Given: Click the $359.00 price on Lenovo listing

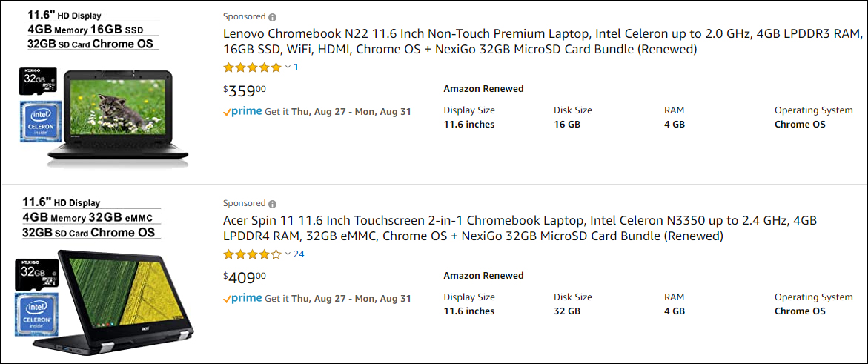Looking at the screenshot, I should [x=245, y=91].
